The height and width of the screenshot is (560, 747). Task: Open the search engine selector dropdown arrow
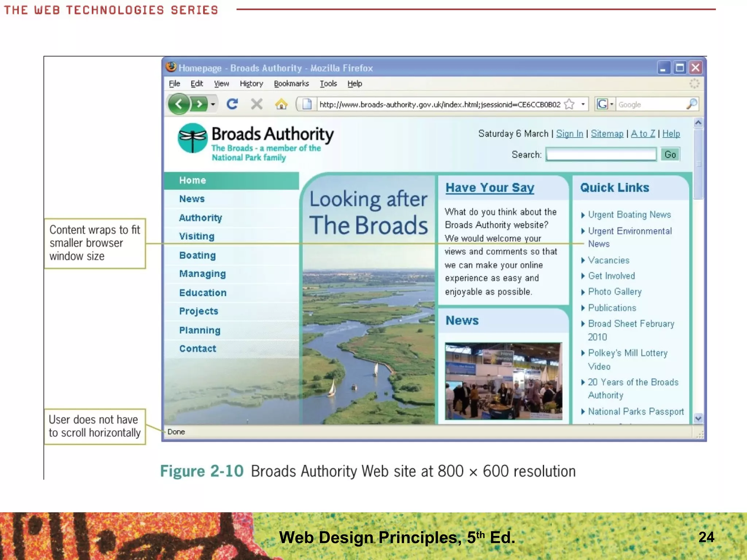click(612, 104)
